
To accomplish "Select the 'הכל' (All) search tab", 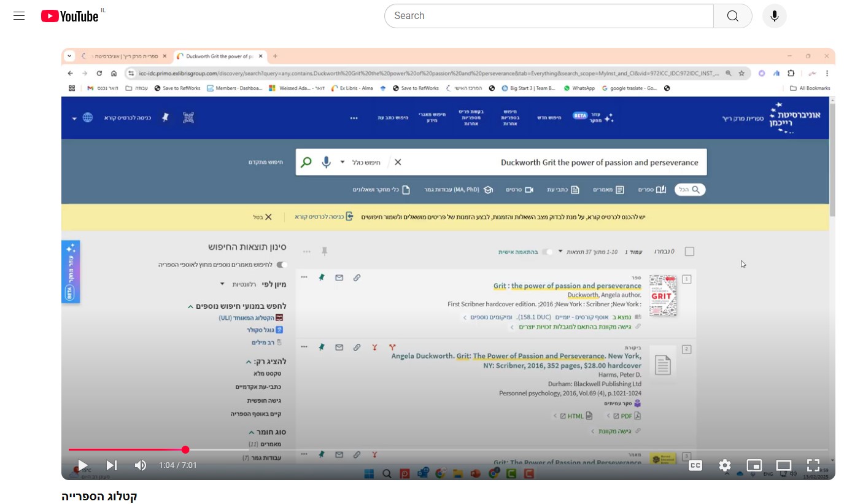I will coord(690,190).
